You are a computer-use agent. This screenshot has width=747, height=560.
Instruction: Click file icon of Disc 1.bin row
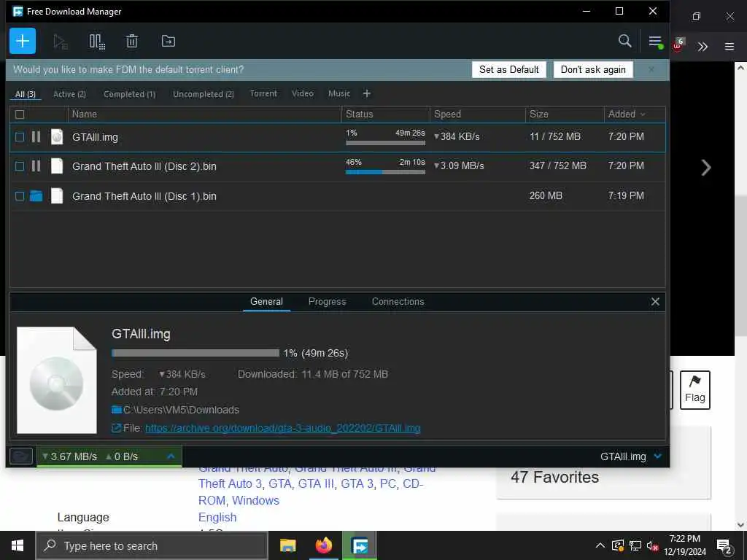[x=57, y=195]
